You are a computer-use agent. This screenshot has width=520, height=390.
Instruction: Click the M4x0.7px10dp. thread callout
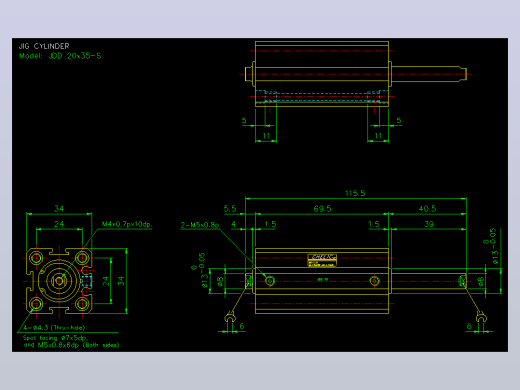point(127,224)
